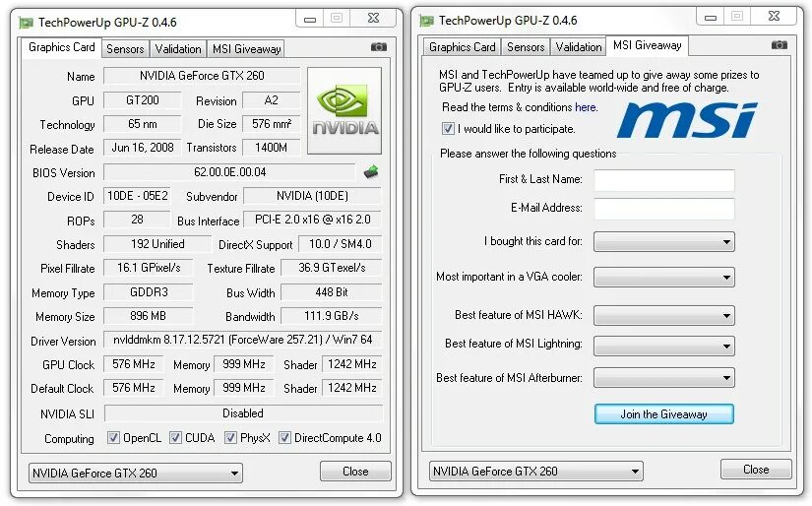
Task: Click the 'Join the Giveaway' button
Action: pos(664,413)
